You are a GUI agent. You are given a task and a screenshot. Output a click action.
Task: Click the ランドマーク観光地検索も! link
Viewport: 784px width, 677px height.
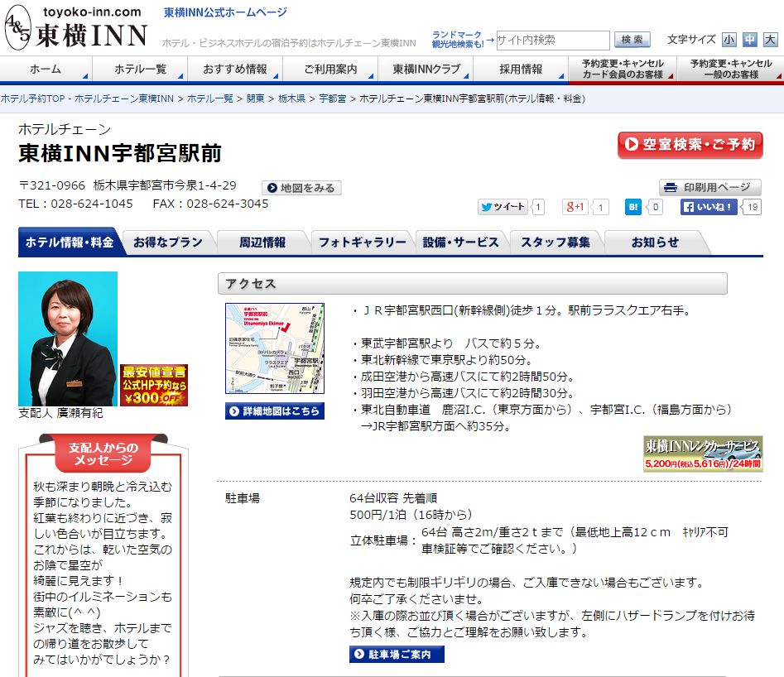pyautogui.click(x=458, y=40)
